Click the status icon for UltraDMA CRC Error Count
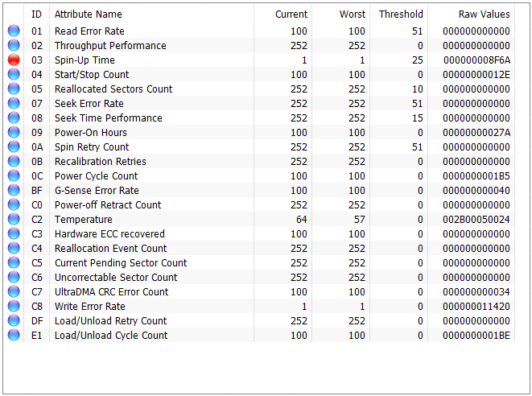This screenshot has height=396, width=532. click(14, 291)
